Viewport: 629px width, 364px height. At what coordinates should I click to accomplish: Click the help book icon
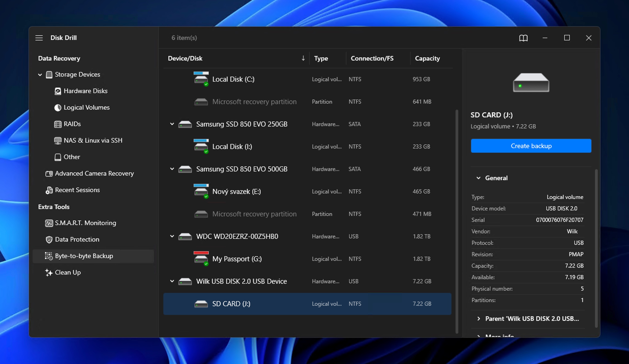pos(523,38)
